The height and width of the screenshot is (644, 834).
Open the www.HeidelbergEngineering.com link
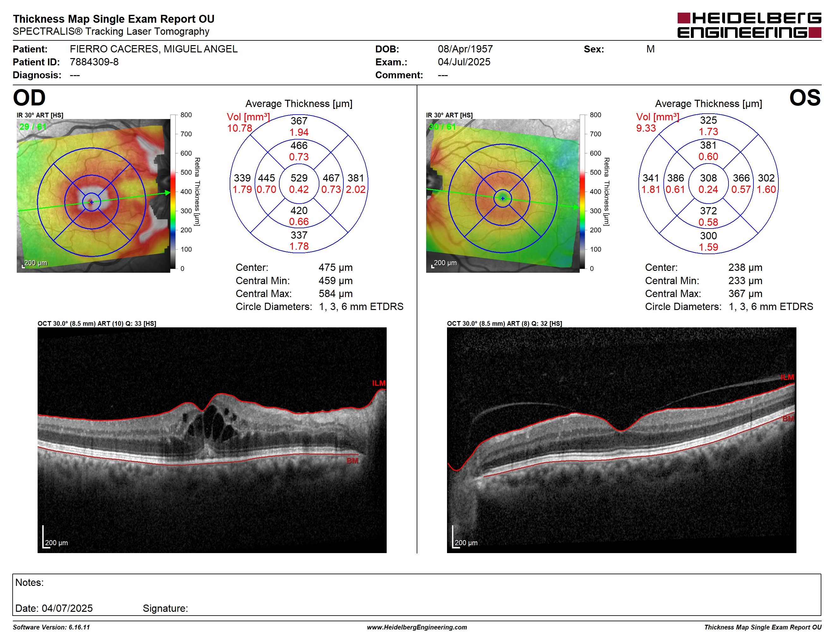coord(417,627)
